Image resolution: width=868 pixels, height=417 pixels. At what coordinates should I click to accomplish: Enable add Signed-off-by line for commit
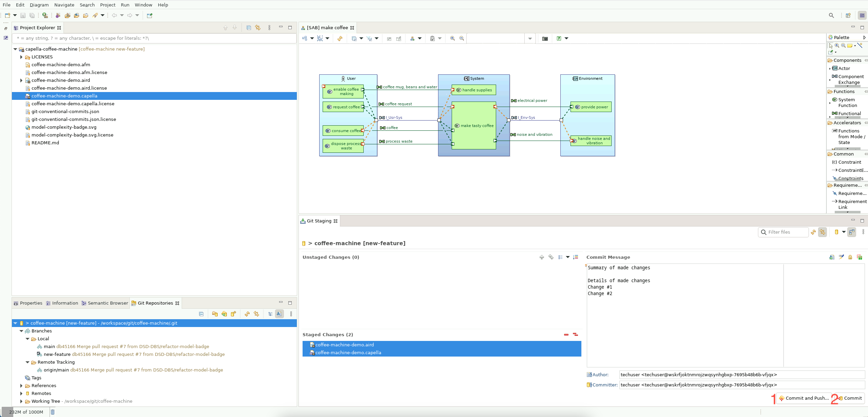click(x=841, y=257)
